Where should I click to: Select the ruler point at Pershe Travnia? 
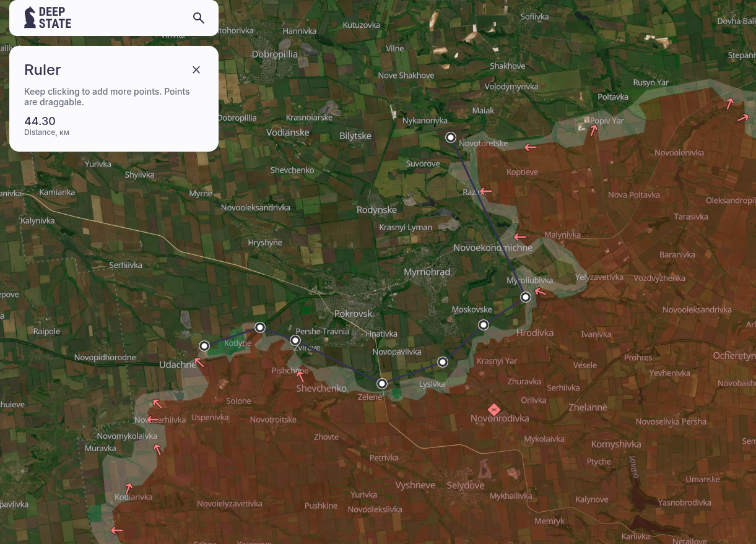[295, 340]
